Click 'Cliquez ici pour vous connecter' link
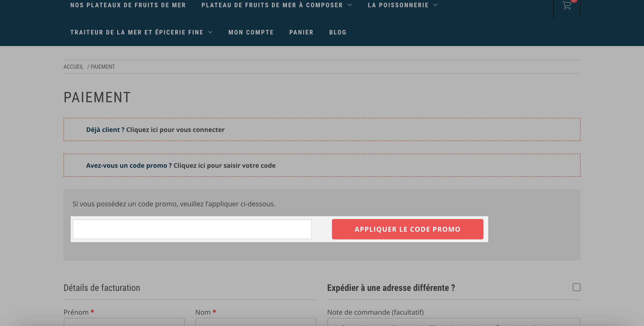The width and height of the screenshot is (644, 326). pyautogui.click(x=175, y=129)
